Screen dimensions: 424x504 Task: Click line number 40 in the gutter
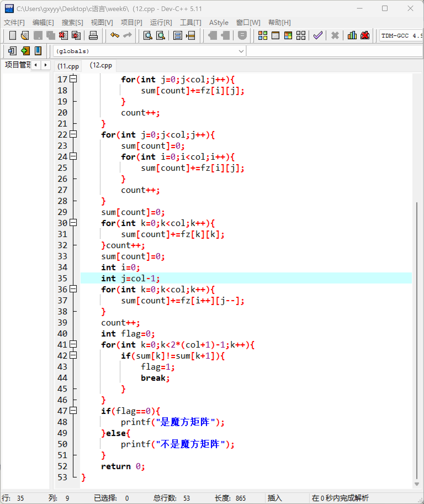62,334
